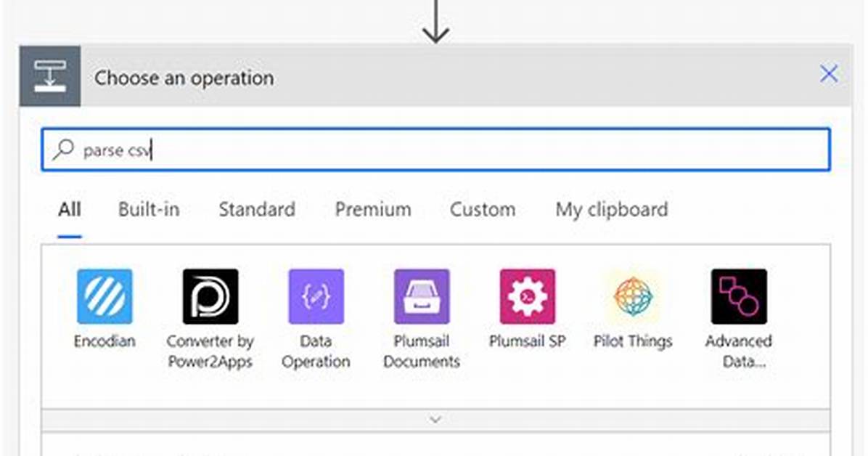Click the Choose an operation header icon

[x=50, y=76]
